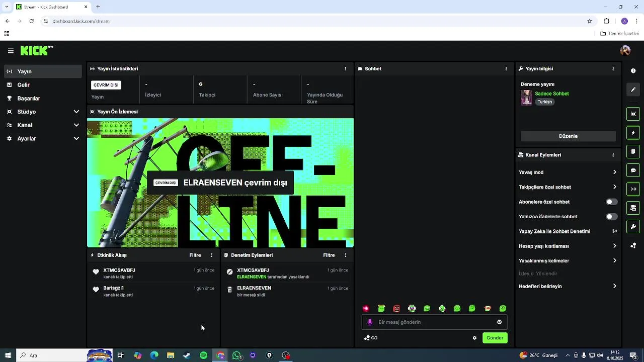Image resolution: width=644 pixels, height=362 pixels.
Task: Pick the pink flame emote
Action: [366, 309]
